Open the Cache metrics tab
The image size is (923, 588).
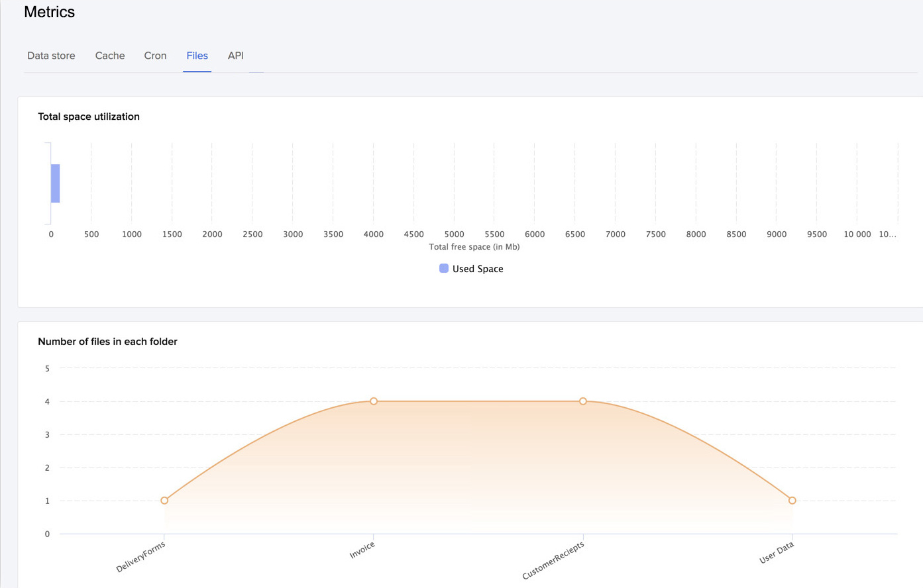[x=109, y=56]
